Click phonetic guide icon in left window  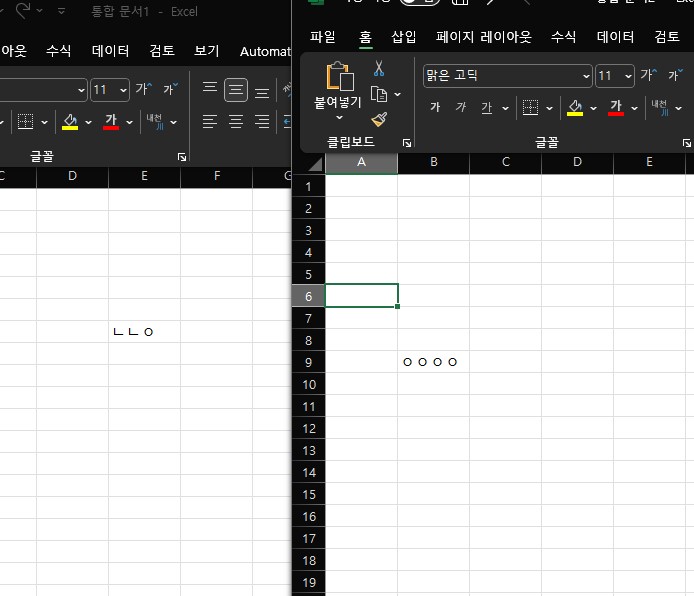pos(155,122)
